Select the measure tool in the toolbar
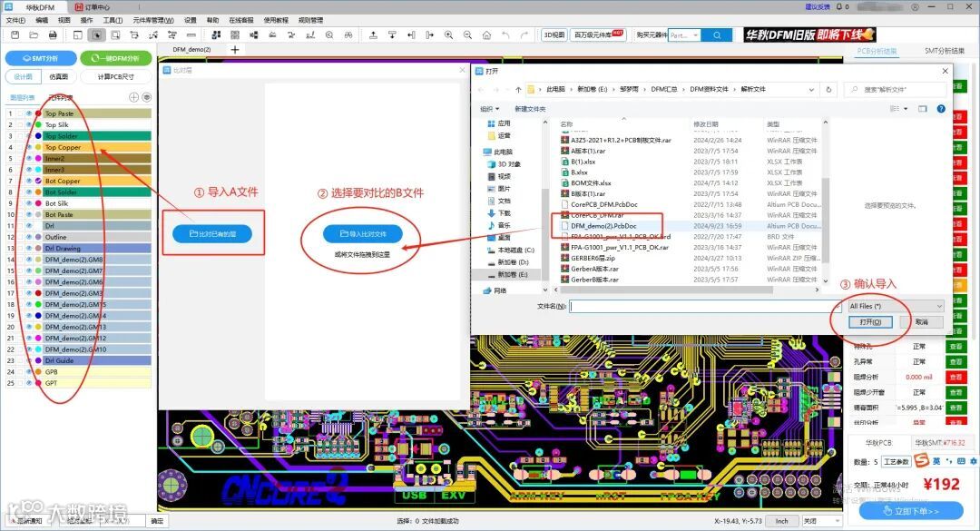 tap(191, 34)
